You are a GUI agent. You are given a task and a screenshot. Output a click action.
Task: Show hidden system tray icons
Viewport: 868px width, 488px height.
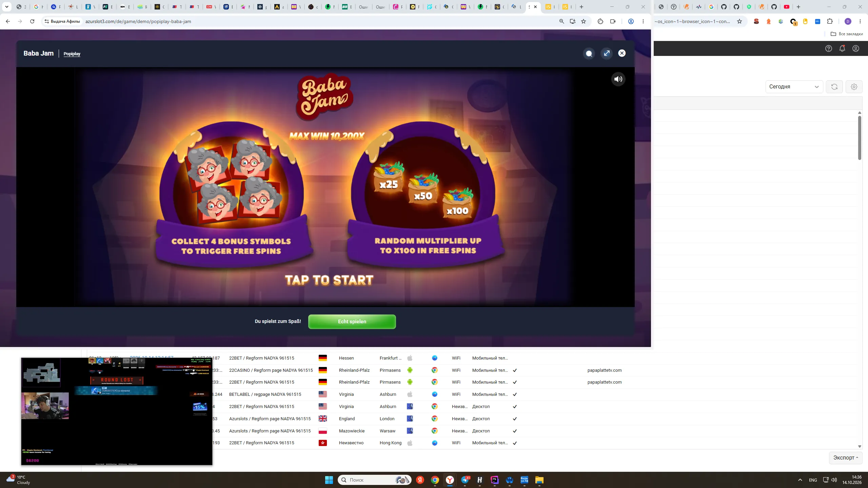[x=800, y=480]
